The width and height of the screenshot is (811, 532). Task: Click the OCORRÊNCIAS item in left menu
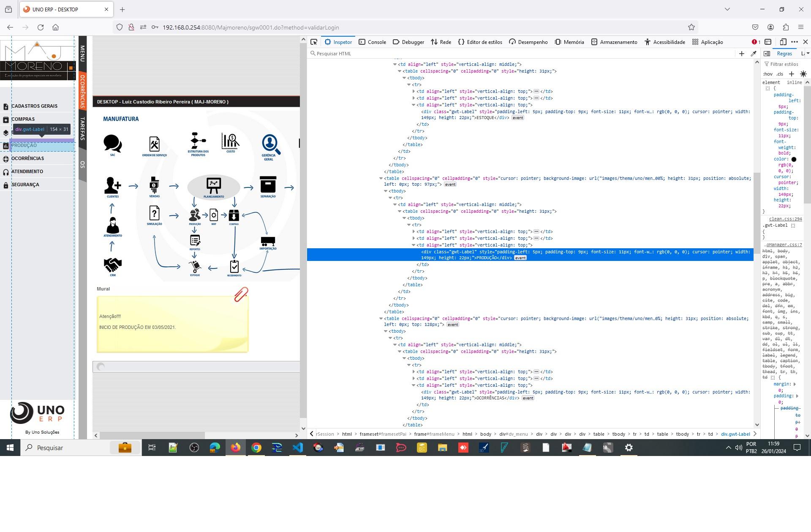click(28, 158)
